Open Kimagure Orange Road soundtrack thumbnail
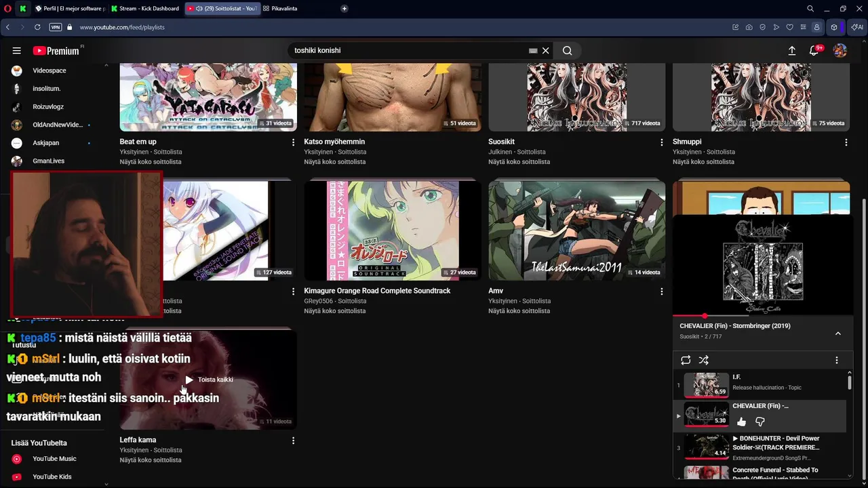 (393, 230)
